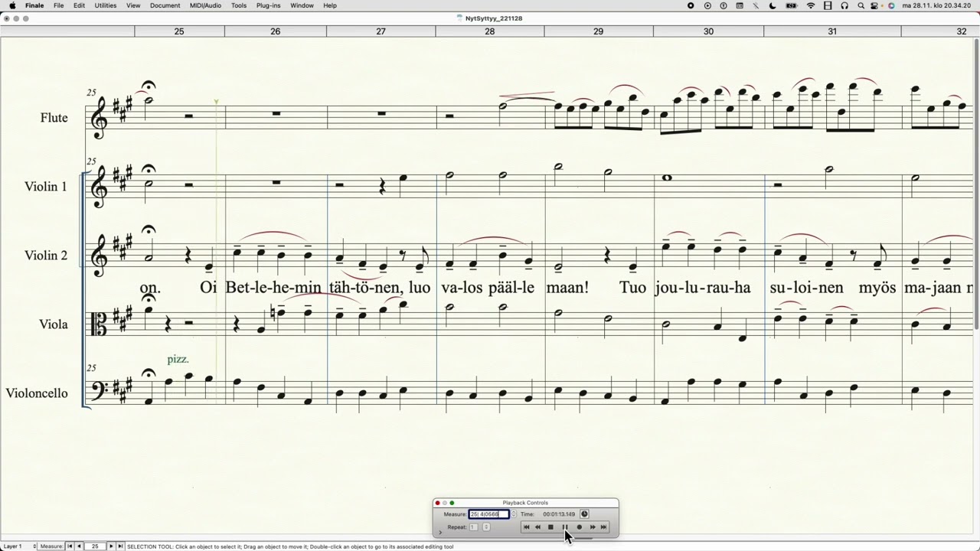Open the Tools menu

(239, 5)
